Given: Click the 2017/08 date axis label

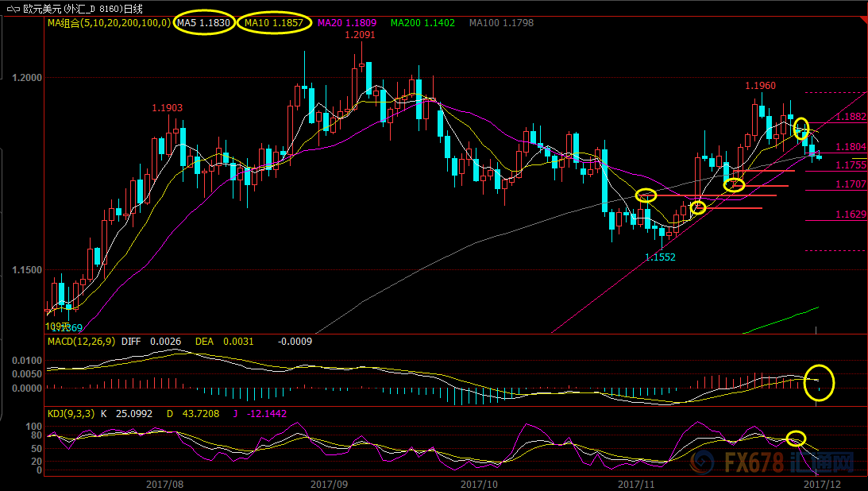Looking at the screenshot, I should [x=164, y=485].
